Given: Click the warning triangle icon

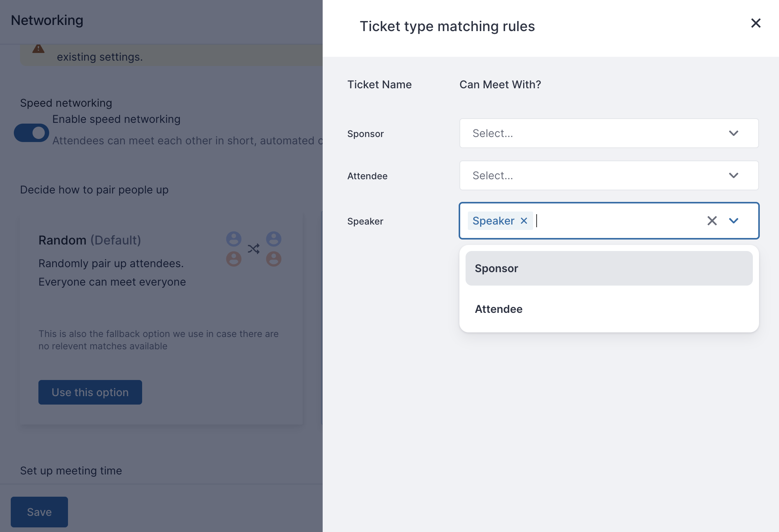Looking at the screenshot, I should tap(38, 49).
